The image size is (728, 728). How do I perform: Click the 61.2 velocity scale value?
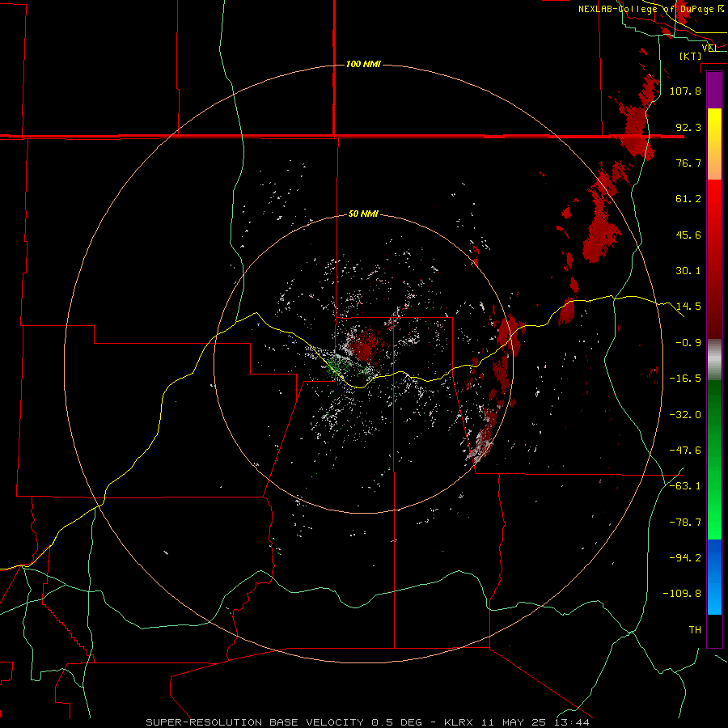[688, 199]
